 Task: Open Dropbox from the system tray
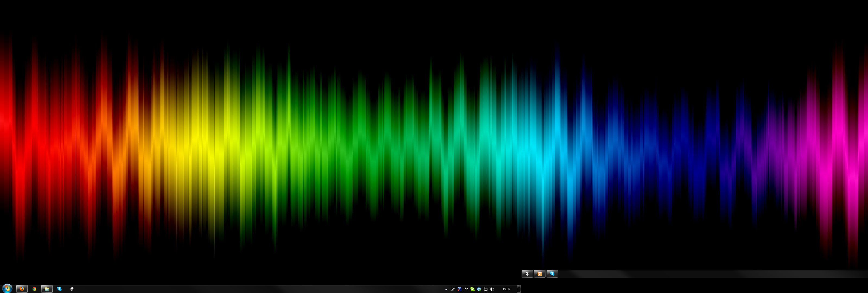coord(479,289)
